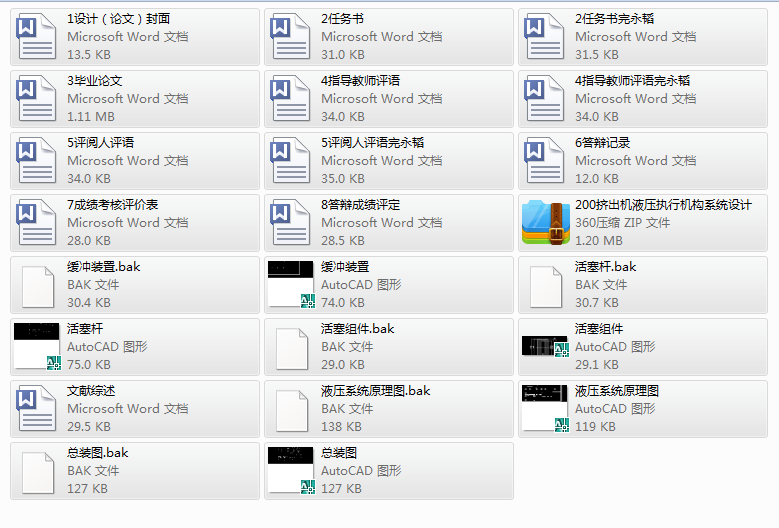Select the Word icon of 5评阅人评语 (34.0 KB)

[36, 161]
